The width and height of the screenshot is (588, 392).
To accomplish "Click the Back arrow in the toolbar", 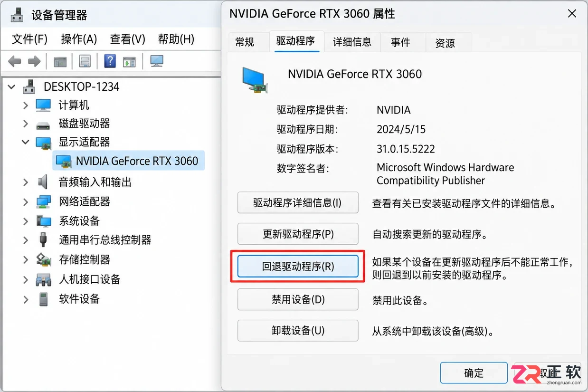I will click(x=15, y=61).
